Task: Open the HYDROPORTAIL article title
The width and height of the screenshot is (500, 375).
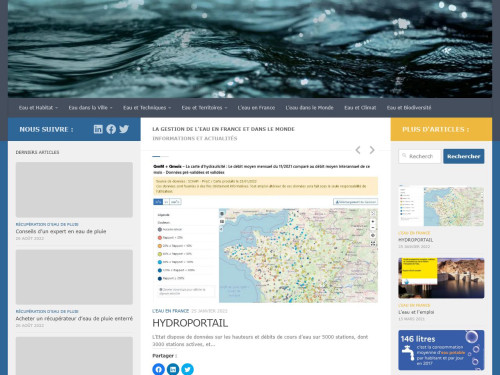Action: [x=190, y=323]
